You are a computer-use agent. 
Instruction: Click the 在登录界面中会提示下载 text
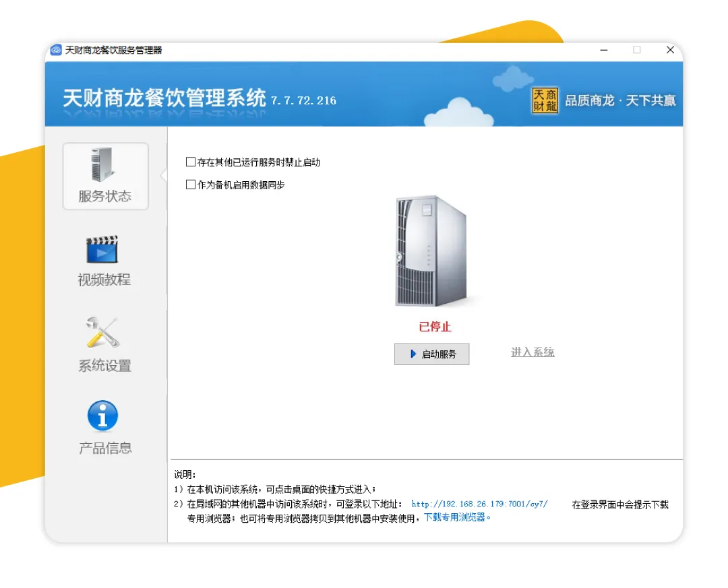pyautogui.click(x=620, y=504)
